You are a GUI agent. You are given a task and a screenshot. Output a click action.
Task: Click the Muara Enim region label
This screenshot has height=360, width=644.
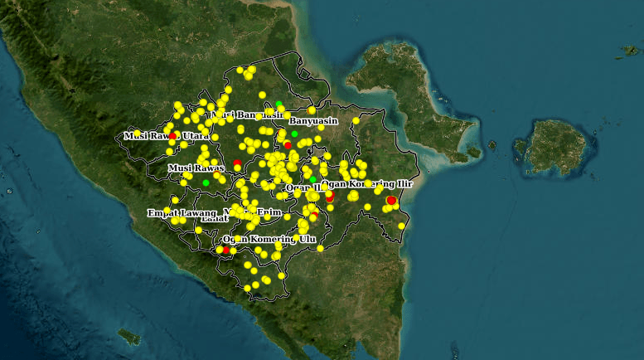pos(252,212)
